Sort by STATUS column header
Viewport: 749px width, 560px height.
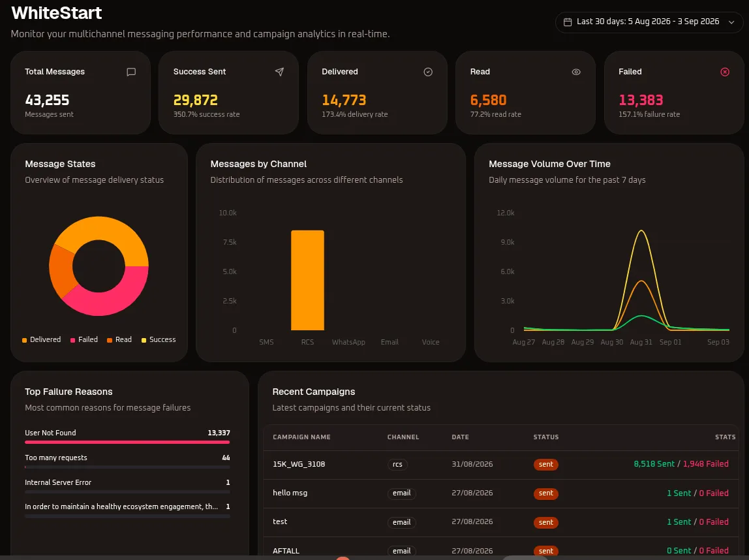point(546,437)
